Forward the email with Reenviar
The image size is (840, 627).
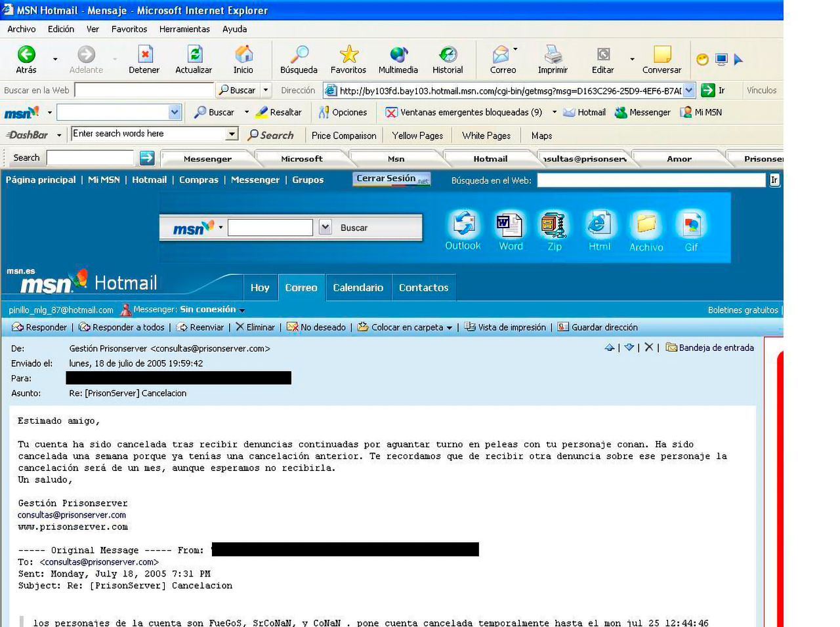(x=199, y=327)
